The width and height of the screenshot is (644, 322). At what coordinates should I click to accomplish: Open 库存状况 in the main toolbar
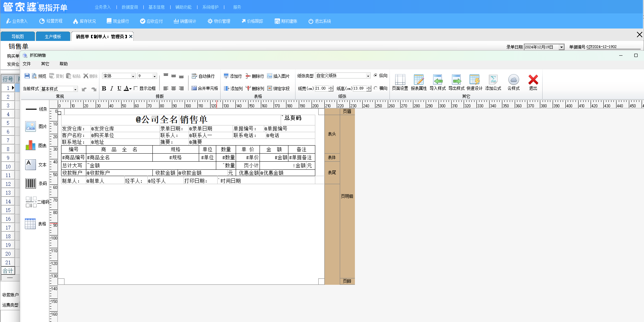[84, 21]
